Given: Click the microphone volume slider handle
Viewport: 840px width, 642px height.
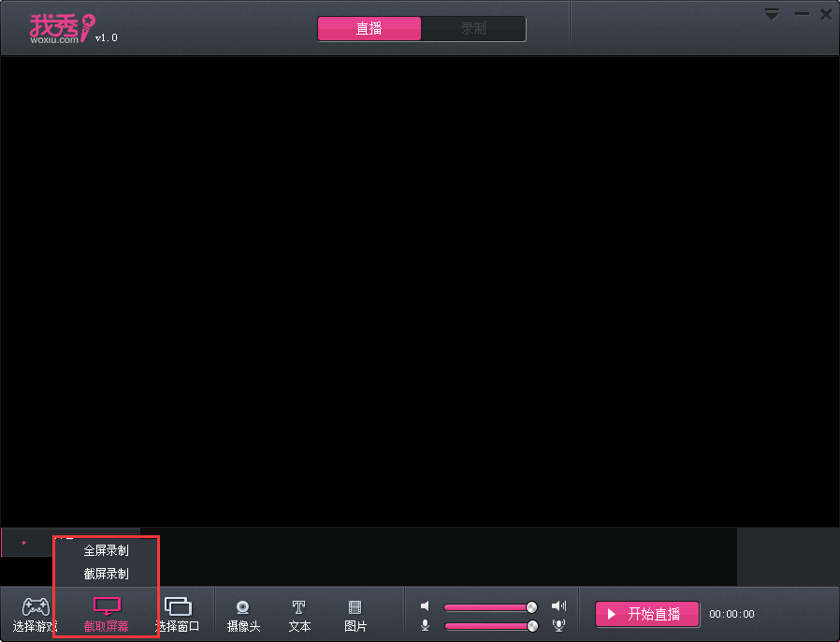Looking at the screenshot, I should tap(532, 625).
